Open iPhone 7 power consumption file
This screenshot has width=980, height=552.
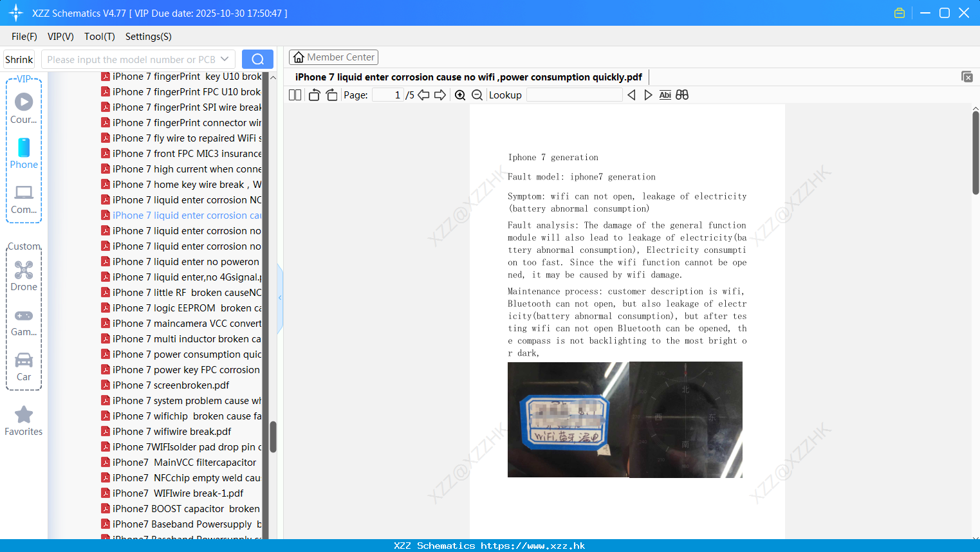click(181, 354)
